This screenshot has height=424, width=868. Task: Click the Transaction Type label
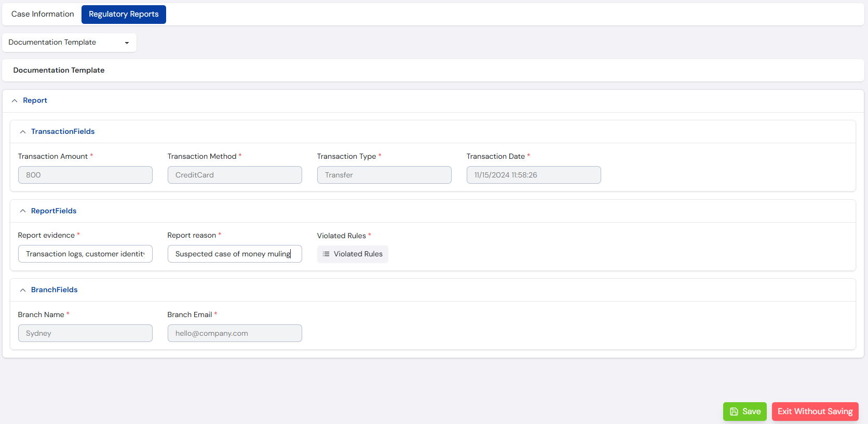[346, 156]
